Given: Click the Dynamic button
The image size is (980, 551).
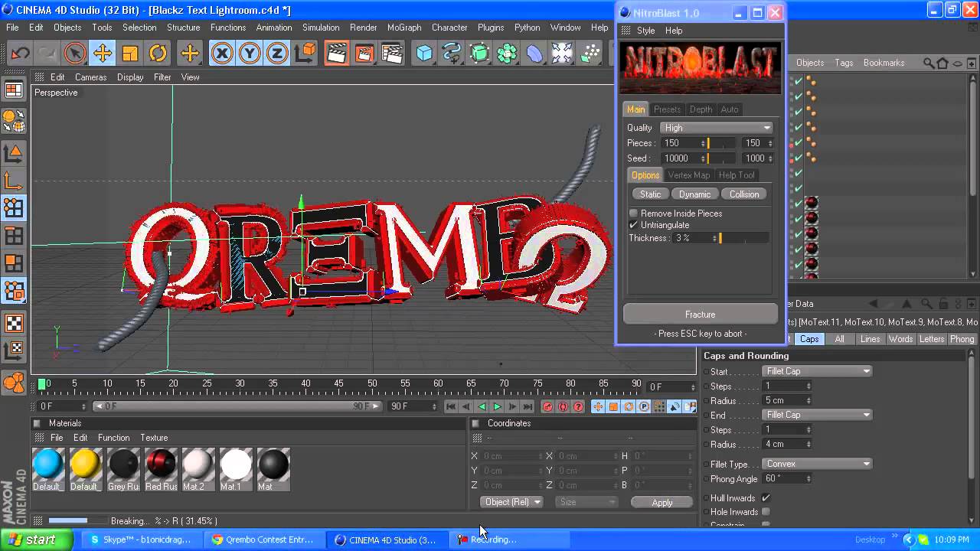Looking at the screenshot, I should (694, 194).
